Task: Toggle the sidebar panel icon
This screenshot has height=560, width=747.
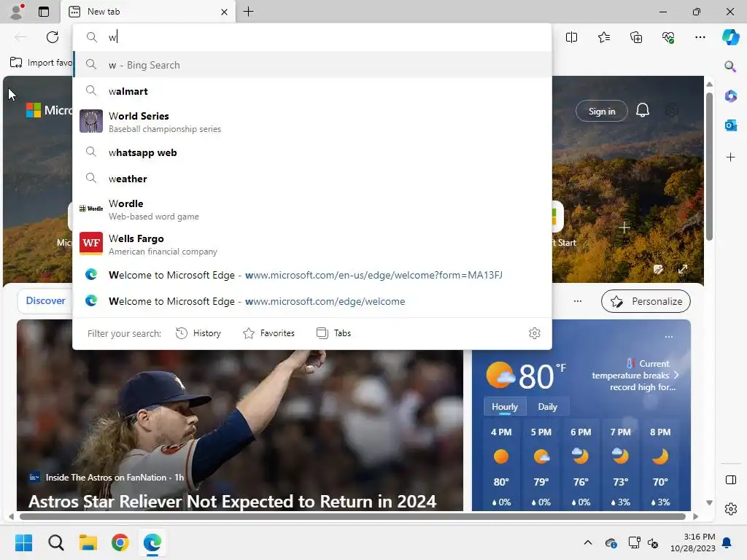Action: (730, 480)
